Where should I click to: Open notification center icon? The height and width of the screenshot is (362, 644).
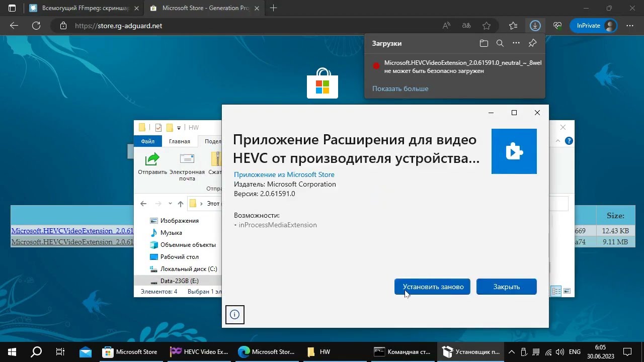[x=628, y=352]
